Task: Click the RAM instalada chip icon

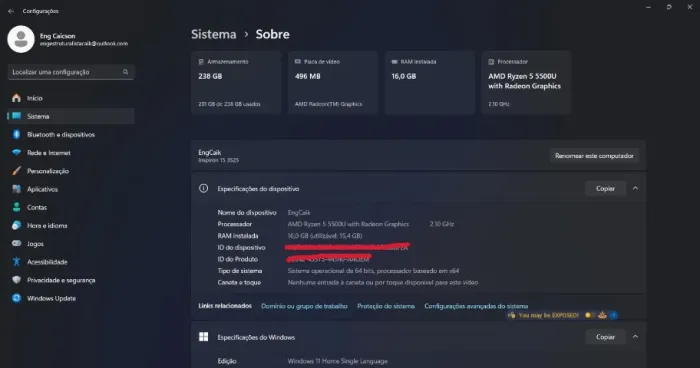Action: 394,62
